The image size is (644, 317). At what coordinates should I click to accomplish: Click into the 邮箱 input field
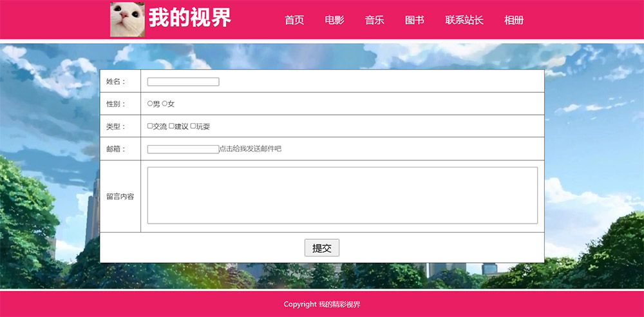183,149
